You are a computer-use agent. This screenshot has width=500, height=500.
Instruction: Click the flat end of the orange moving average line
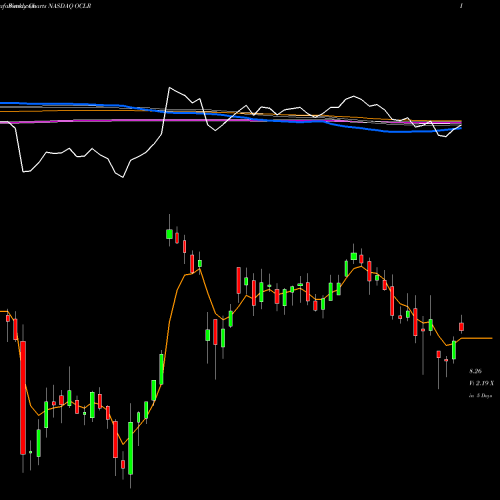477,338
